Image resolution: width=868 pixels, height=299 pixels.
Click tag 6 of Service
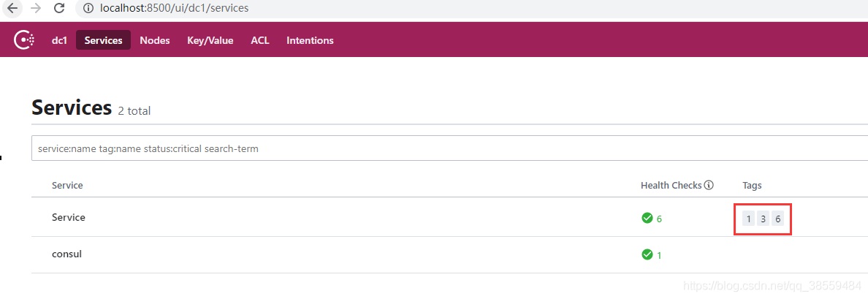778,219
